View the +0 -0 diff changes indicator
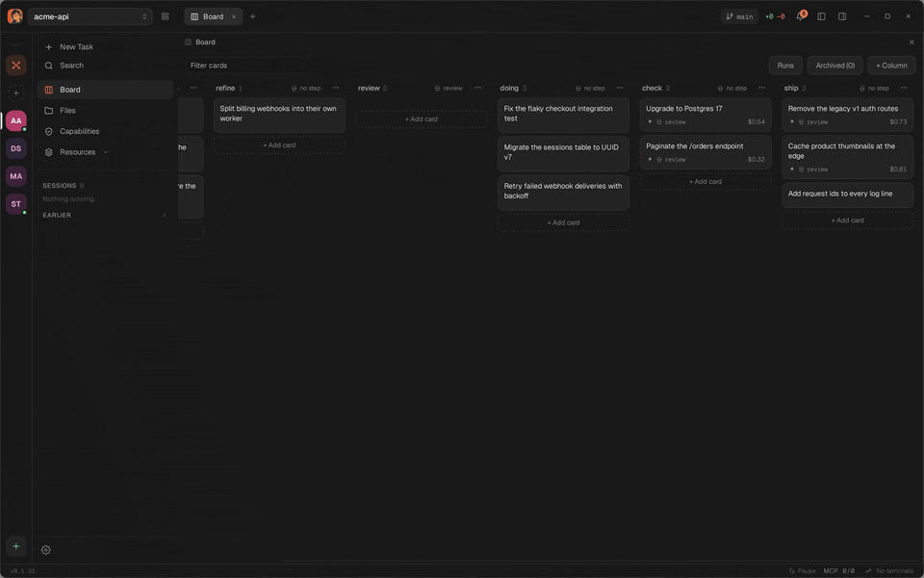 (x=774, y=16)
